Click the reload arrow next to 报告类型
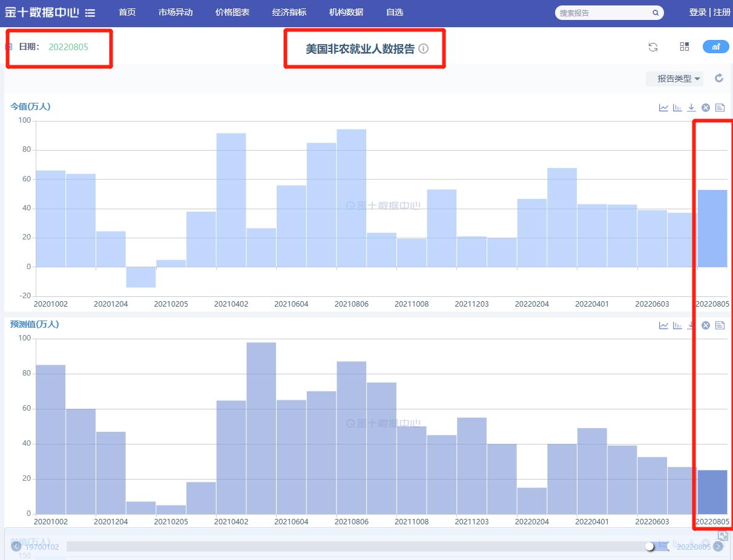 point(719,78)
